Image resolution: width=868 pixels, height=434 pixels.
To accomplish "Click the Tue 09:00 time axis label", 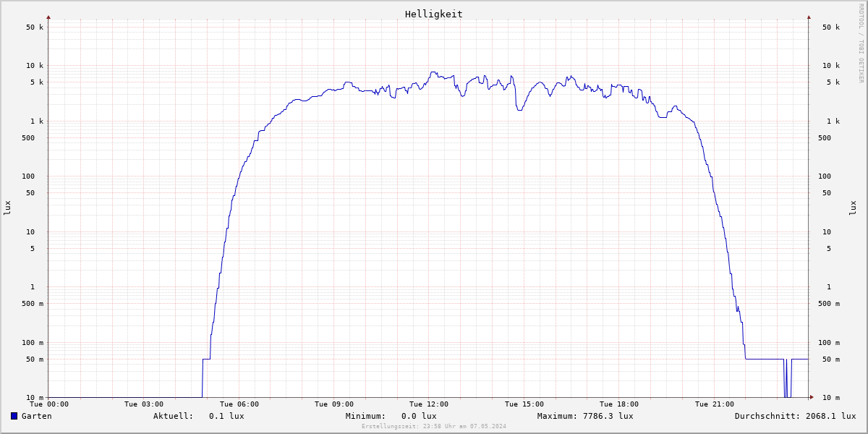I will tap(334, 404).
